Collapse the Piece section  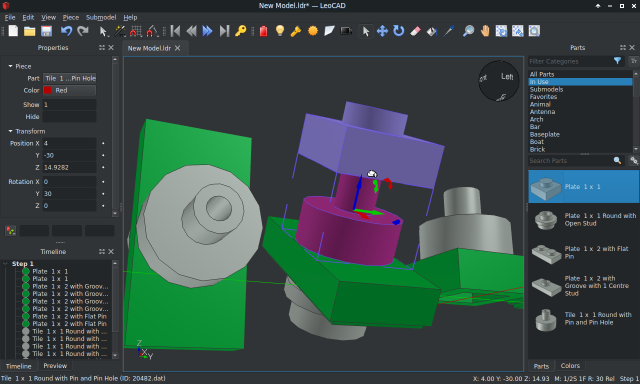point(11,66)
